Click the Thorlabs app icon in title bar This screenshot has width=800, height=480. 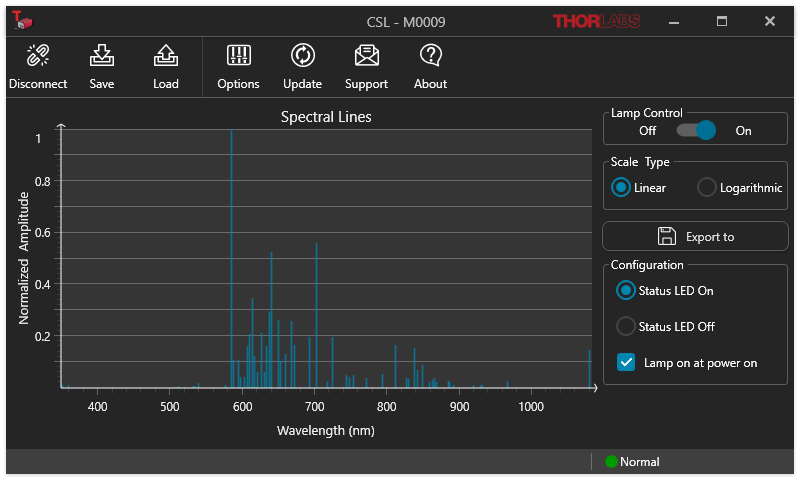[21, 20]
